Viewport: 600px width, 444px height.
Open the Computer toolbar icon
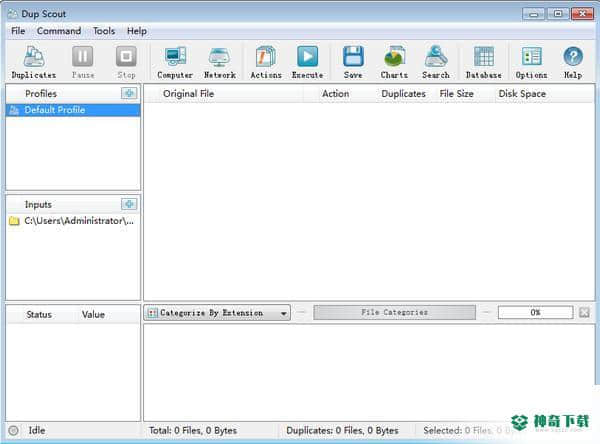(x=175, y=62)
